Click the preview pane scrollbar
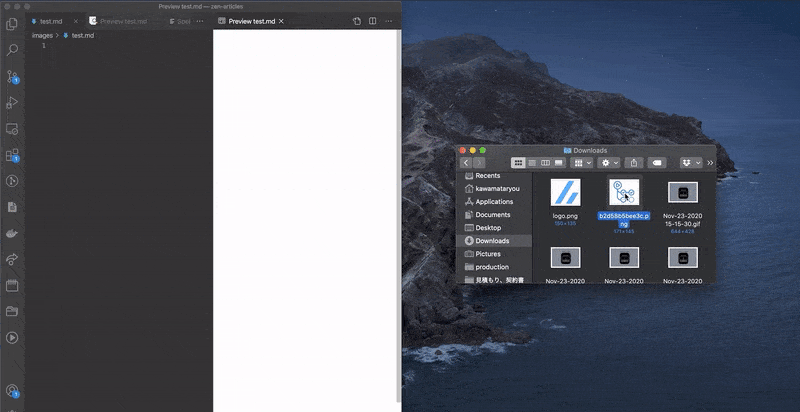This screenshot has height=412, width=800. 398,217
